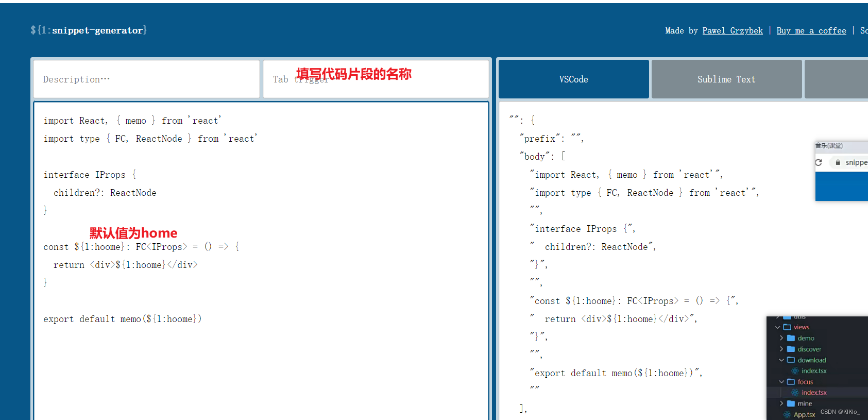The width and height of the screenshot is (868, 420).
Task: Select the focus folder label
Action: click(805, 382)
